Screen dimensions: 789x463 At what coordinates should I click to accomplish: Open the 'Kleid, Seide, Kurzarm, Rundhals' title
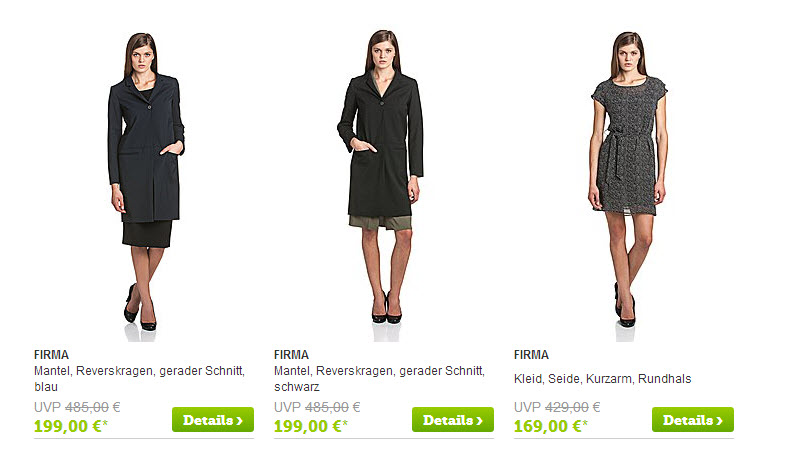tap(602, 379)
